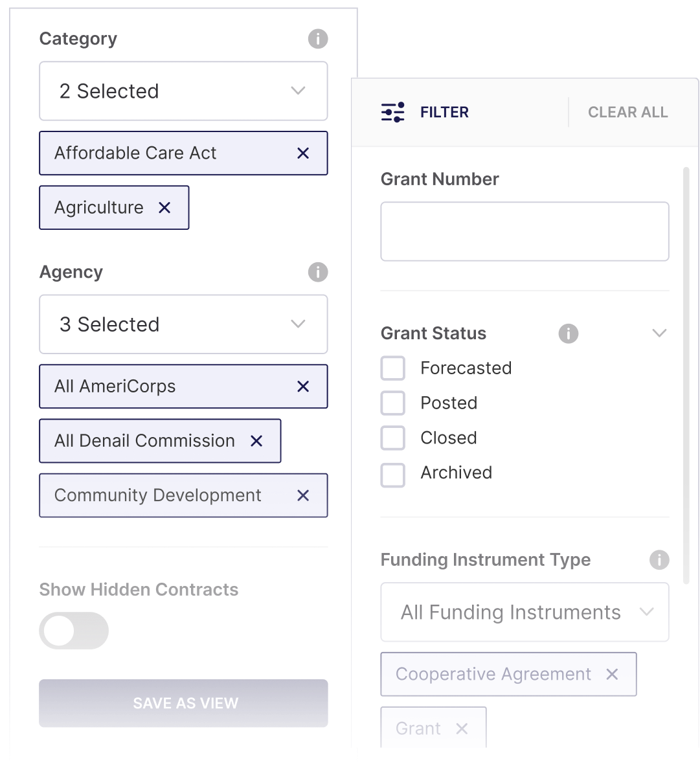The width and height of the screenshot is (700, 764).
Task: Click the Category info icon
Action: click(x=318, y=39)
